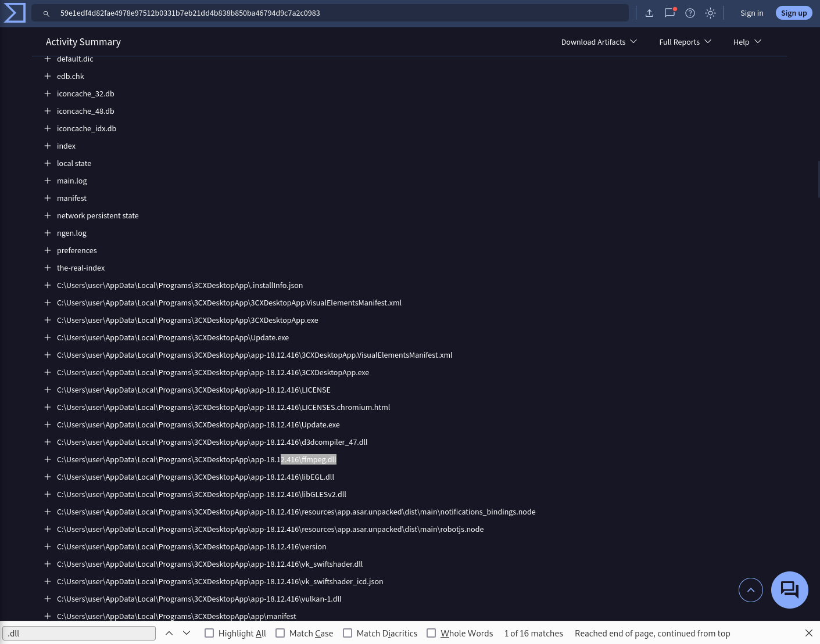The height and width of the screenshot is (644, 820).
Task: Open the help question mark icon
Action: (690, 13)
